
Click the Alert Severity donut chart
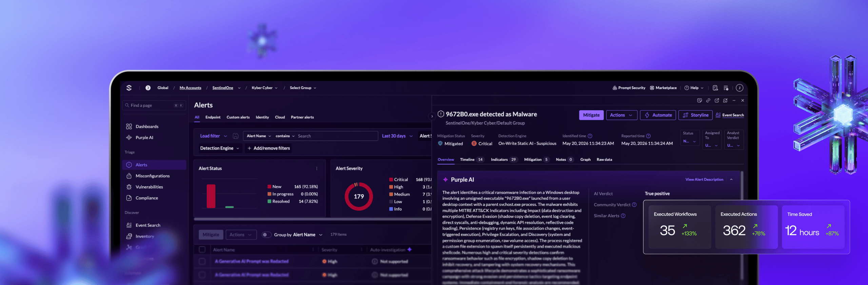tap(359, 197)
